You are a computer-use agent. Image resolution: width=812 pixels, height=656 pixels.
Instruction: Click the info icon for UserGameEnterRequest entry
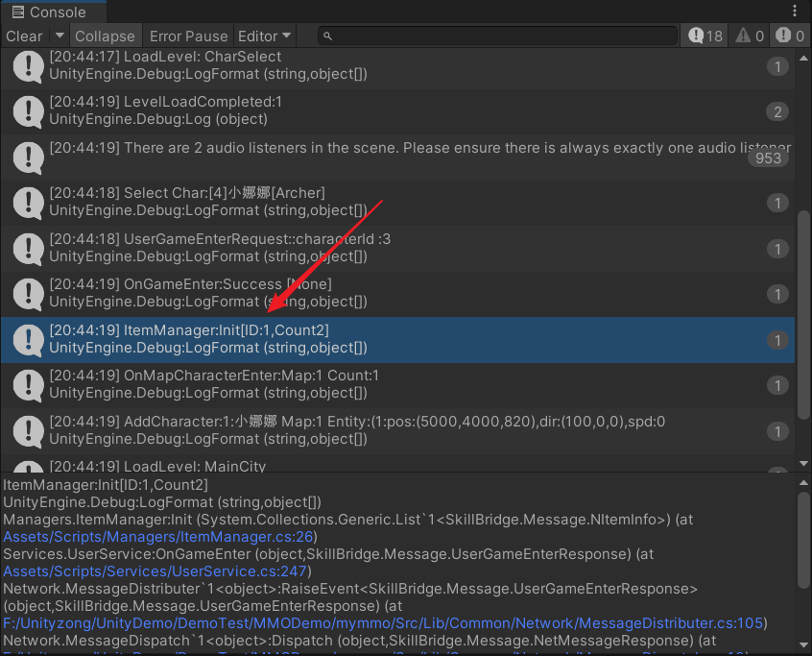click(x=27, y=248)
